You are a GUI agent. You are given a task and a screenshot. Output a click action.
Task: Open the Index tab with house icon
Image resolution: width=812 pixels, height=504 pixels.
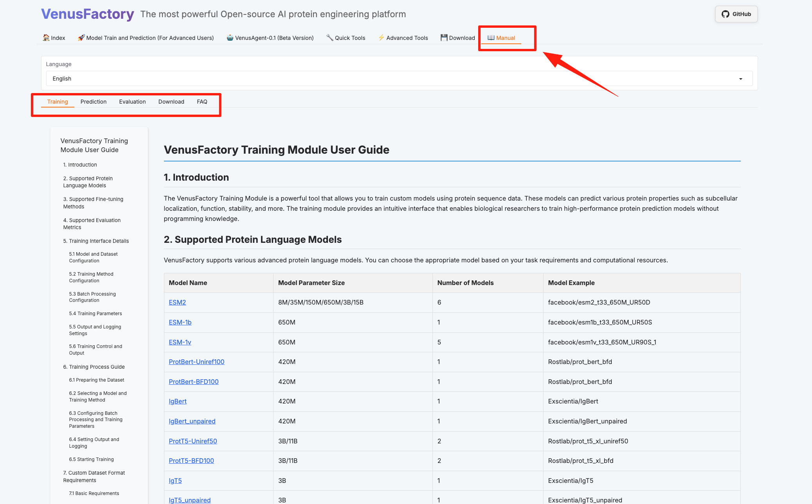(54, 38)
